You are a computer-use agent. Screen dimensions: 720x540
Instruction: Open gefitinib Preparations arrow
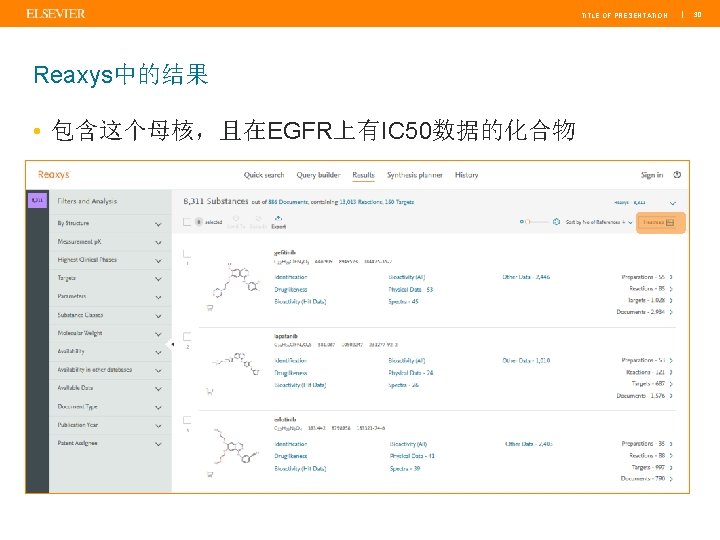tap(671, 277)
